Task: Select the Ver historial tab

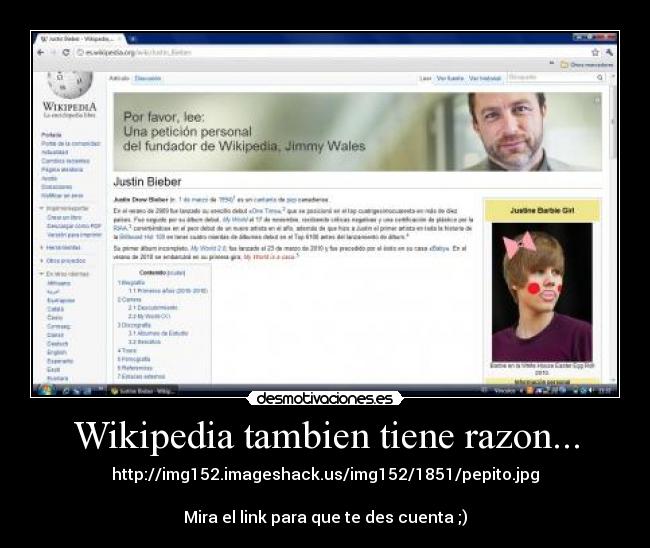Action: [485, 78]
